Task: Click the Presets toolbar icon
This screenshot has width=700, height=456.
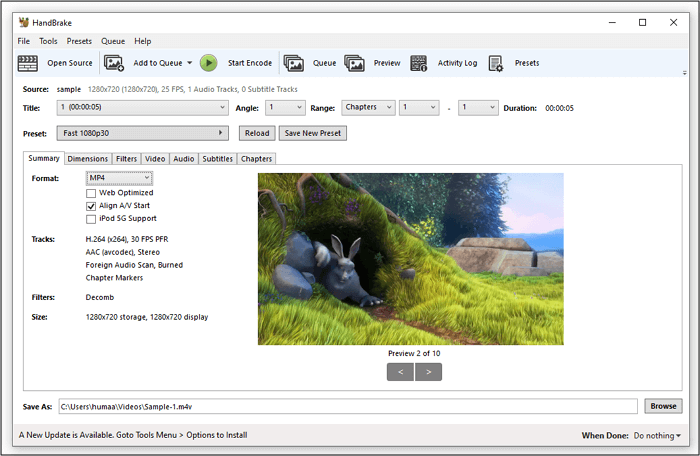Action: click(496, 63)
